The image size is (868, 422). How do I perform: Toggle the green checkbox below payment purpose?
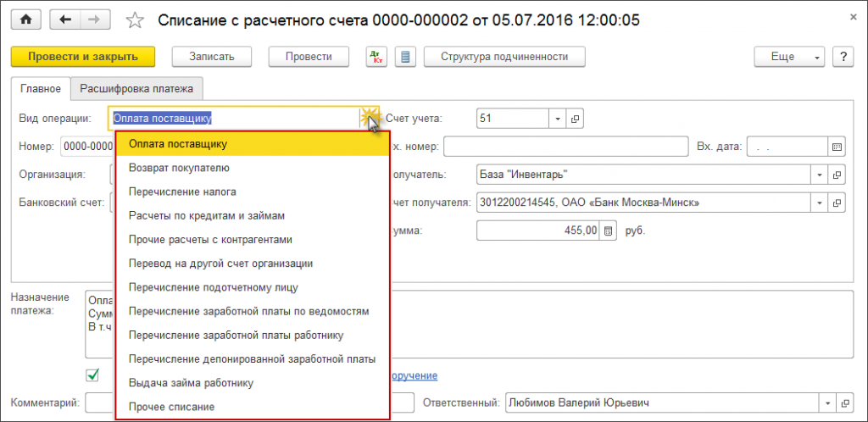92,375
